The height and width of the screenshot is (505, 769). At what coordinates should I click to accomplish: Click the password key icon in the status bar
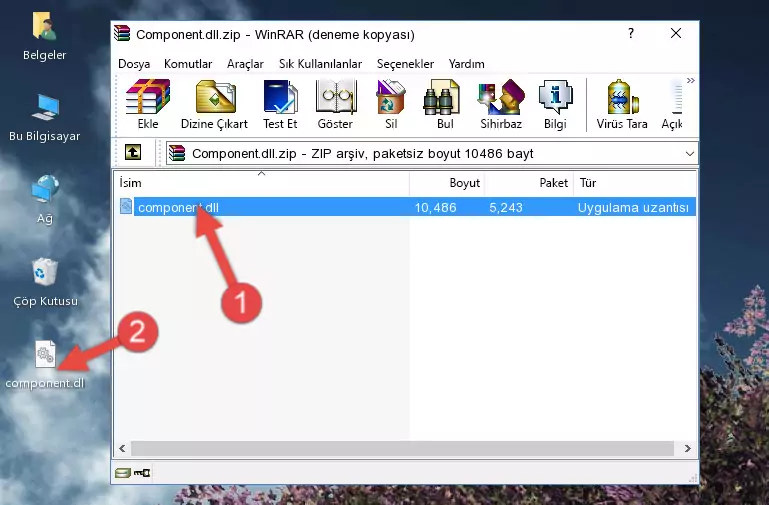coord(142,473)
